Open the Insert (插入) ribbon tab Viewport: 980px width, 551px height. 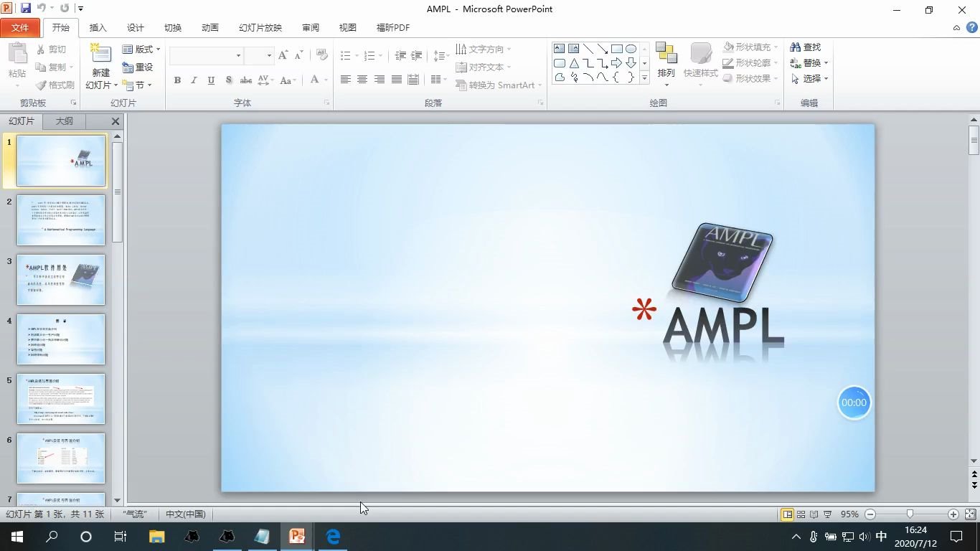[98, 28]
